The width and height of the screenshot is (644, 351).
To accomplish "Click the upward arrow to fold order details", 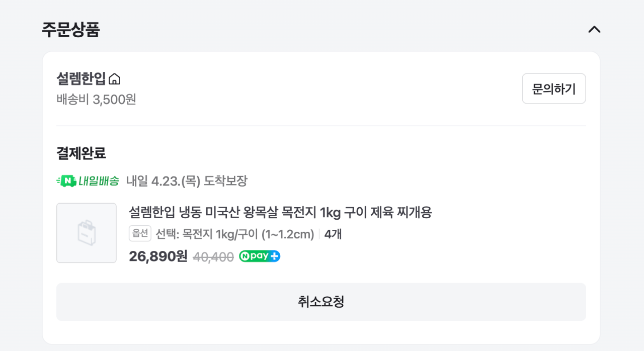I will click(594, 30).
